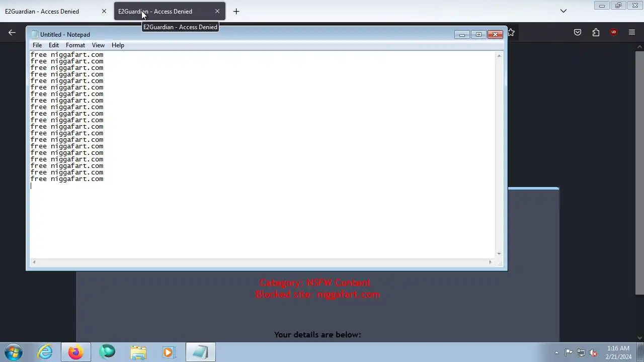Screen dimensions: 644x362
Task: Open the Action Center flag tray icon
Action: tap(569, 352)
